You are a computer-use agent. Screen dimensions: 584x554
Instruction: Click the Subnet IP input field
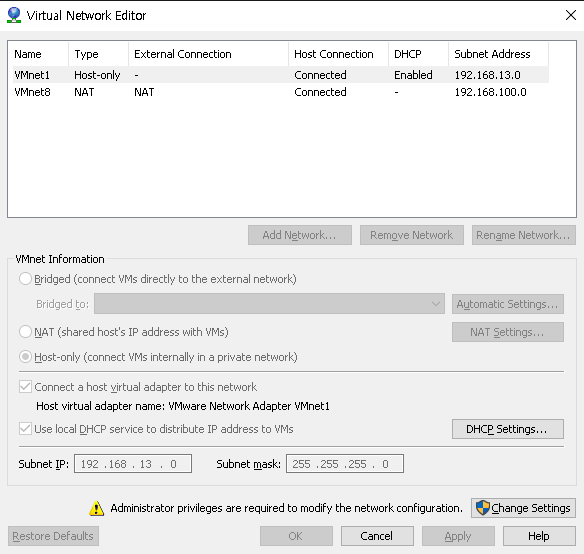pos(133,464)
